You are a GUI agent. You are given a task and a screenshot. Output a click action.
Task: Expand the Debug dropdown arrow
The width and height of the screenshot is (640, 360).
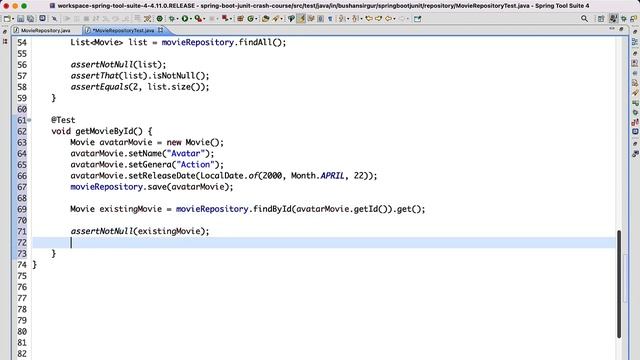(x=178, y=19)
